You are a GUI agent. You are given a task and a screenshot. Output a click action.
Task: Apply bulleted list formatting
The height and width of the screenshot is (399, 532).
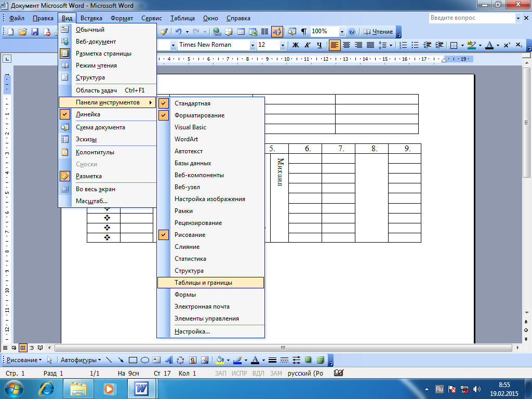[415, 45]
